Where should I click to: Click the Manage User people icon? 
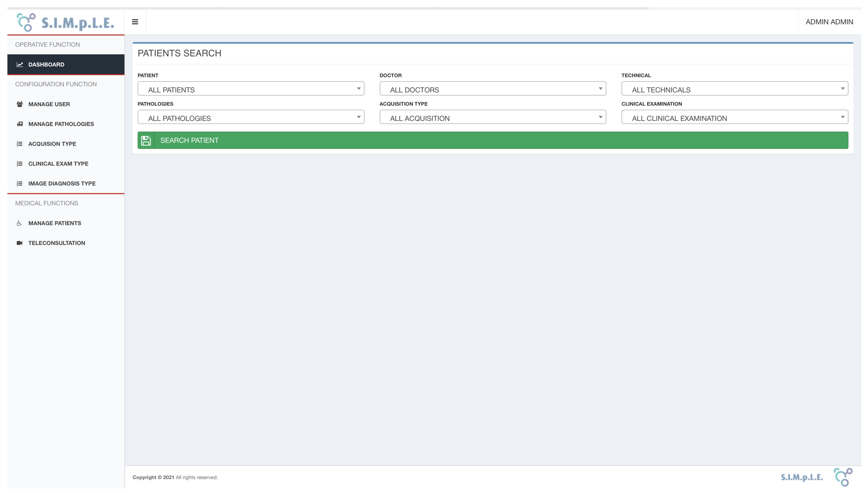pyautogui.click(x=20, y=104)
